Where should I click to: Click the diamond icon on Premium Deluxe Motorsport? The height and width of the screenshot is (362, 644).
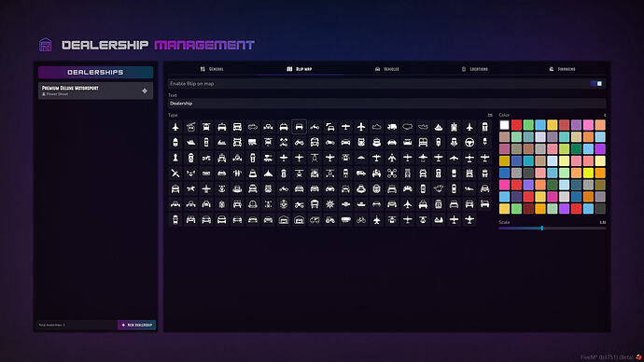[145, 90]
